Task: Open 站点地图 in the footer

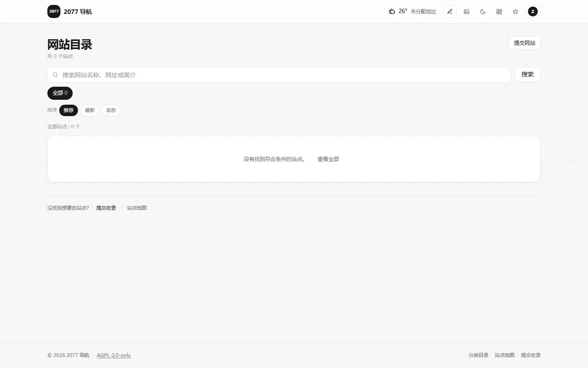Action: point(505,355)
